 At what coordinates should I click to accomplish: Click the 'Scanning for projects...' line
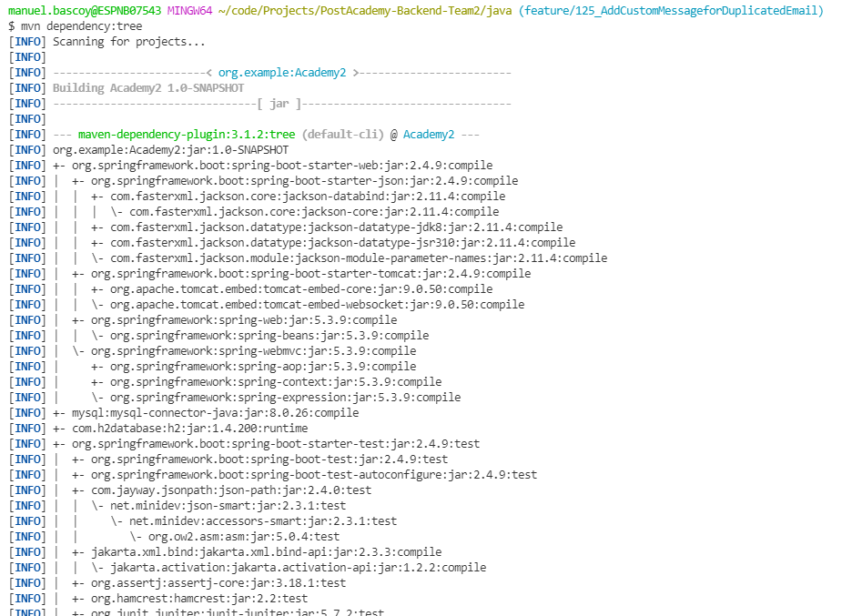[x=128, y=42]
